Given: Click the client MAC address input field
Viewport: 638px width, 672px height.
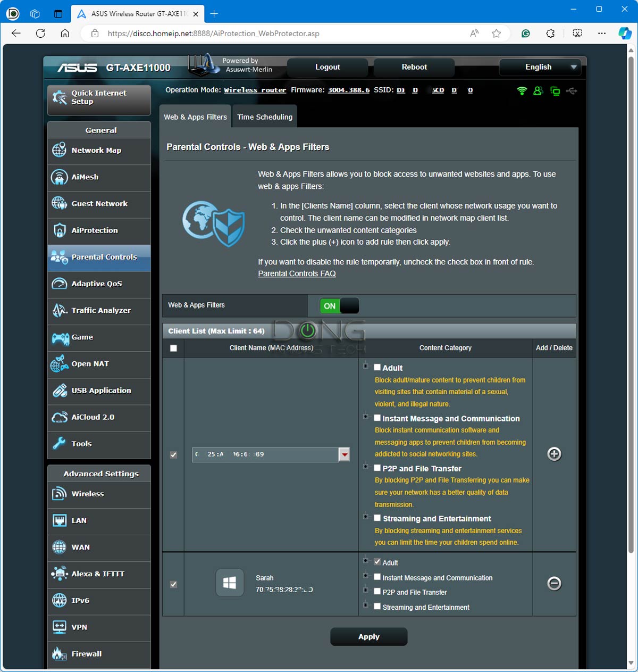Looking at the screenshot, I should [x=265, y=454].
